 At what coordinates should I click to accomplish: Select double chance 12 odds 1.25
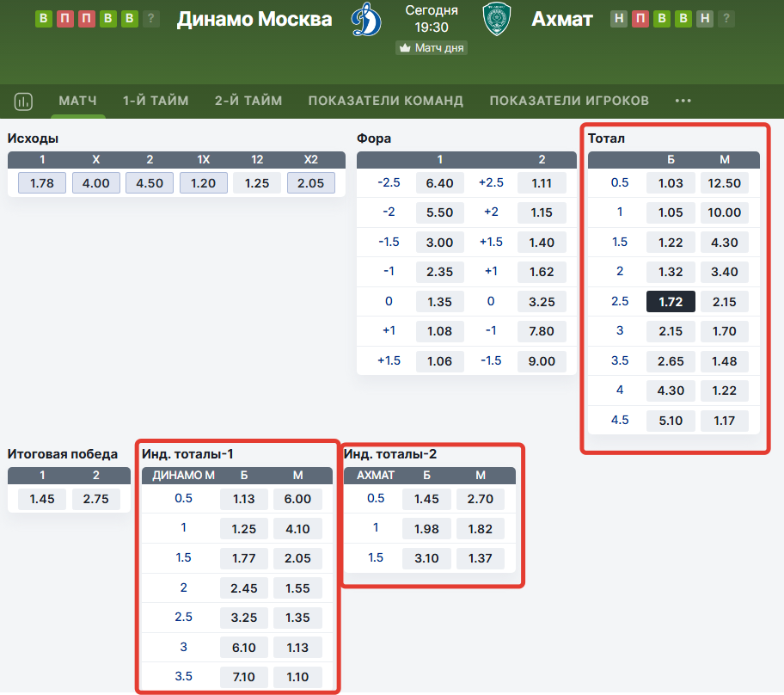tap(257, 183)
